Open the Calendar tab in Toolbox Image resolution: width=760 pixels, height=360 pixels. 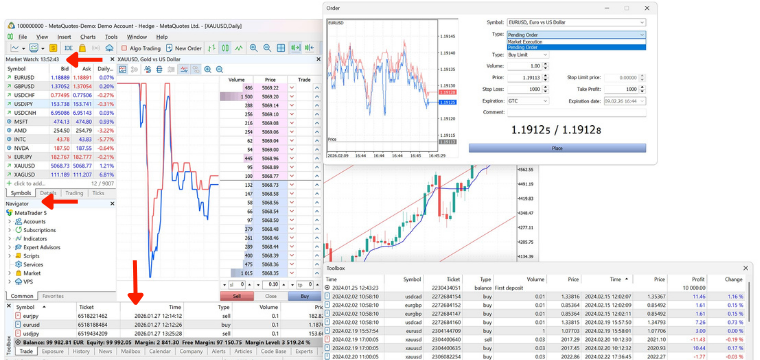click(x=159, y=352)
